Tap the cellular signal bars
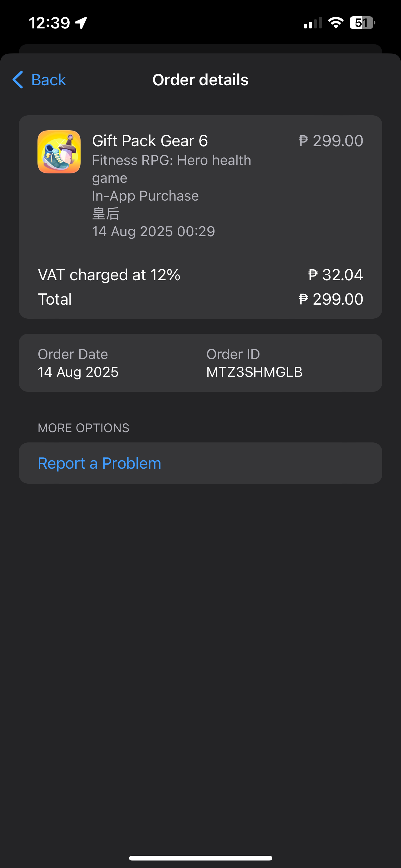 (x=313, y=23)
